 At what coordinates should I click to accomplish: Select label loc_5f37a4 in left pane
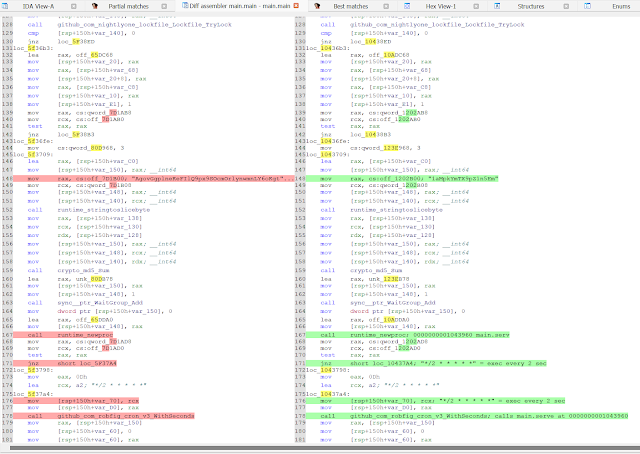pos(33,394)
